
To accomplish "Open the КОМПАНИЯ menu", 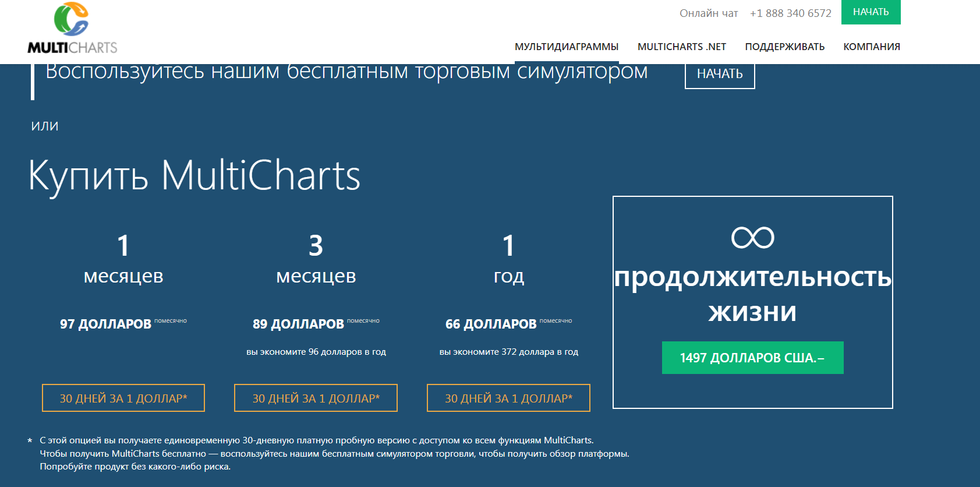I will click(872, 47).
